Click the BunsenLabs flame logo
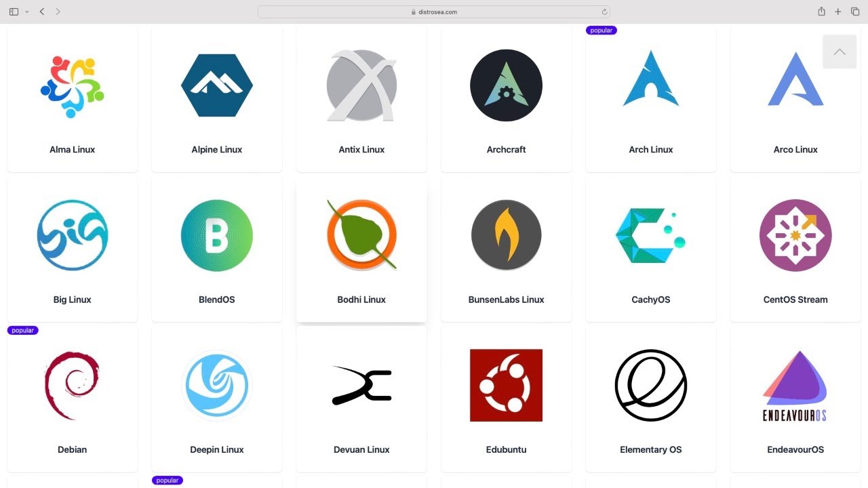Image resolution: width=868 pixels, height=488 pixels. 506,235
